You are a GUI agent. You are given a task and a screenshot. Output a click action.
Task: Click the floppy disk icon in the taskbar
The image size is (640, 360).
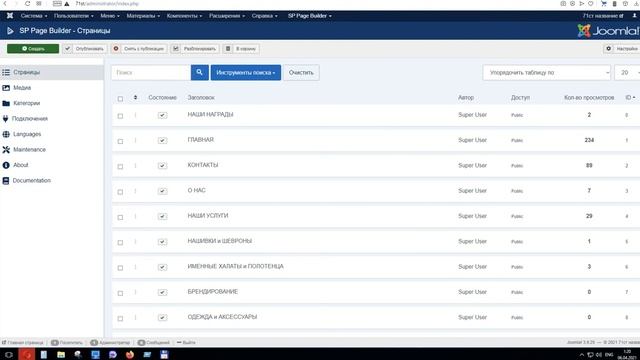pyautogui.click(x=164, y=354)
